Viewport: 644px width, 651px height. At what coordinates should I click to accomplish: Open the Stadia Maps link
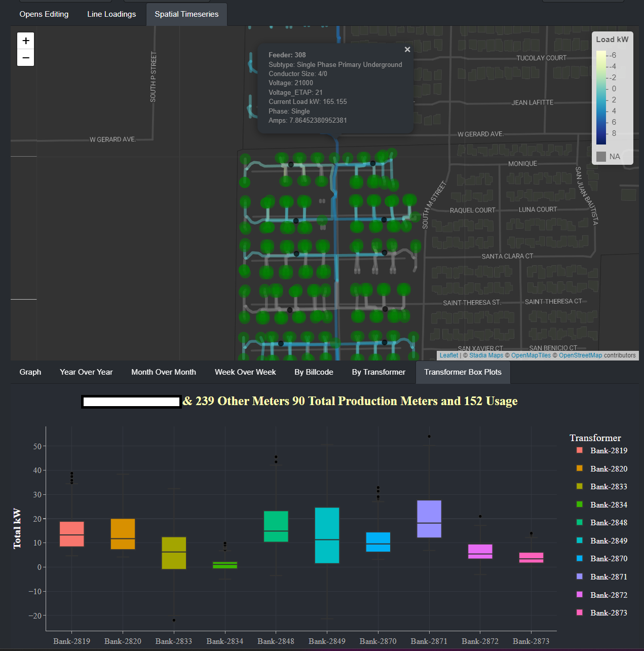tap(486, 355)
